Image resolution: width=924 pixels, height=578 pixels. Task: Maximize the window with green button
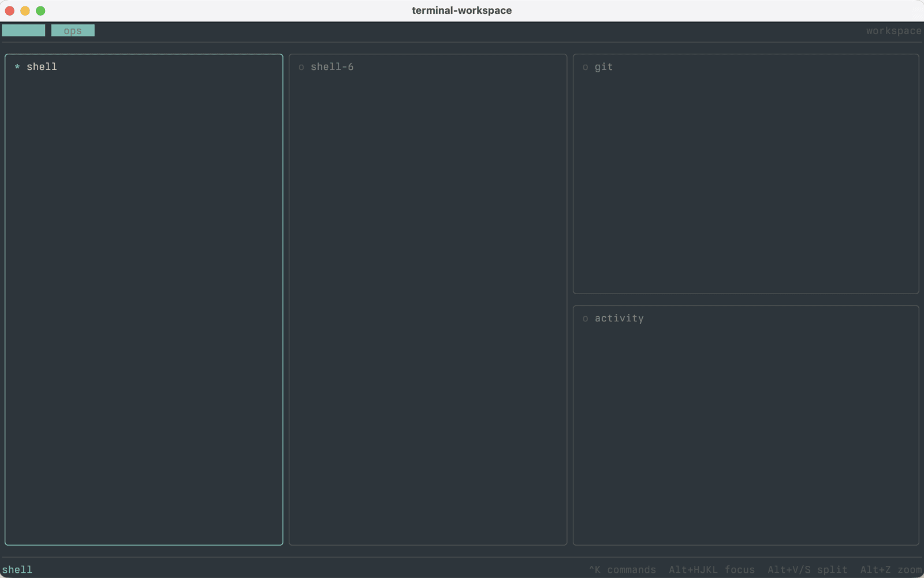coord(40,10)
